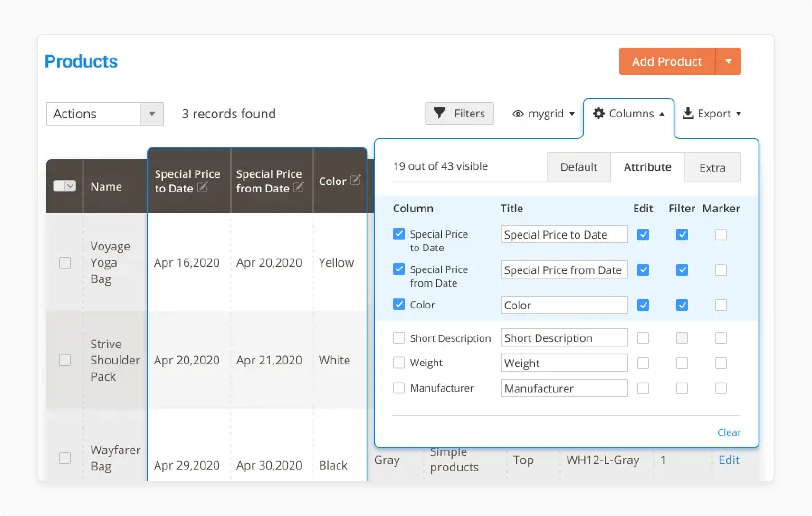812x516 pixels.
Task: Select the Strive Shoulder Pack row checkbox
Action: [x=65, y=360]
